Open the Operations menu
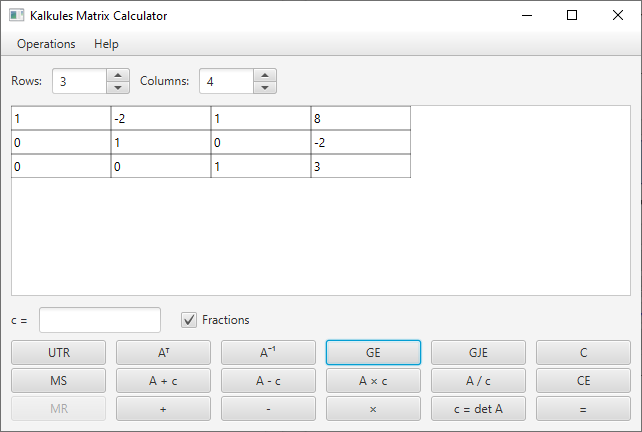This screenshot has height=432, width=642. [x=46, y=44]
